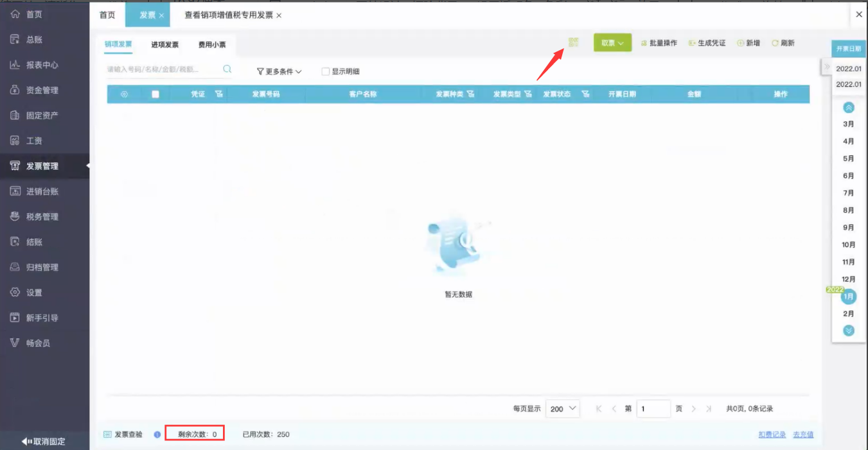
Task: Click 已用次数: 250 text
Action: click(x=266, y=435)
